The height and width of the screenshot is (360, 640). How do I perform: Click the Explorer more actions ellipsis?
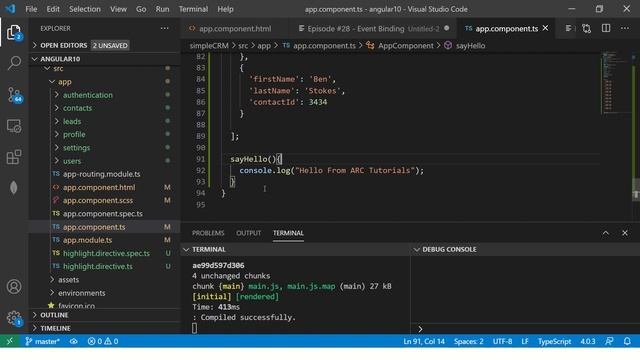[x=164, y=28]
